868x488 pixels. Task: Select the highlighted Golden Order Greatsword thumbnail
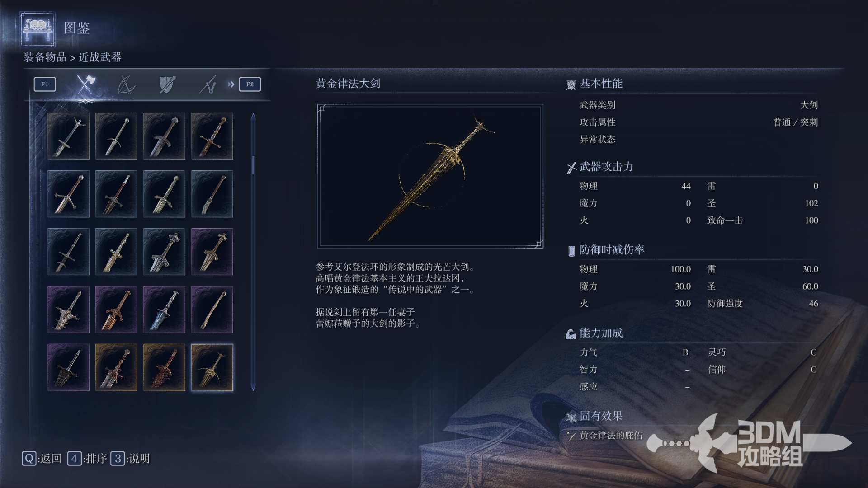(x=212, y=367)
